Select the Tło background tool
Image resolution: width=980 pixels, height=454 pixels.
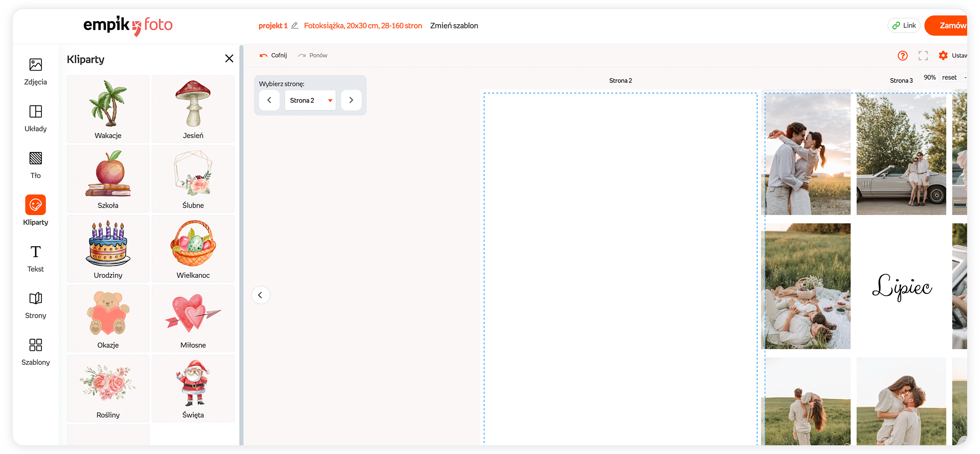tap(35, 165)
